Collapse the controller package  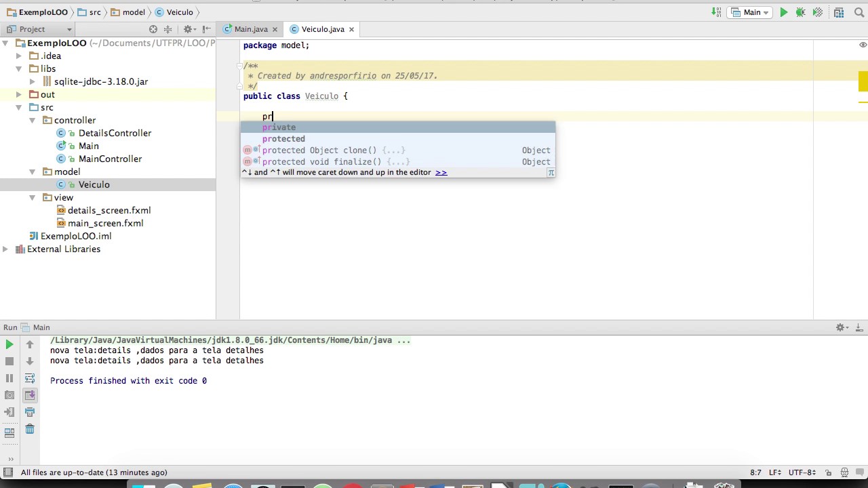(x=32, y=120)
